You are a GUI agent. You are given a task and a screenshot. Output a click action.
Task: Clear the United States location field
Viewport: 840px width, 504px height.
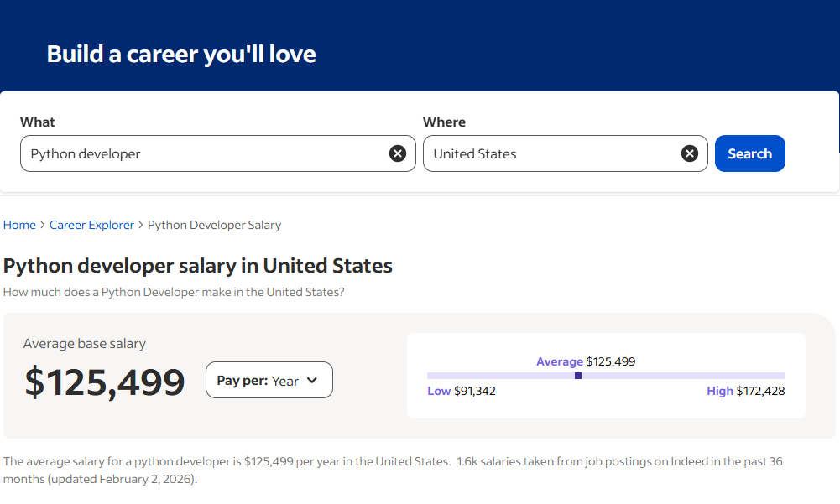[689, 153]
